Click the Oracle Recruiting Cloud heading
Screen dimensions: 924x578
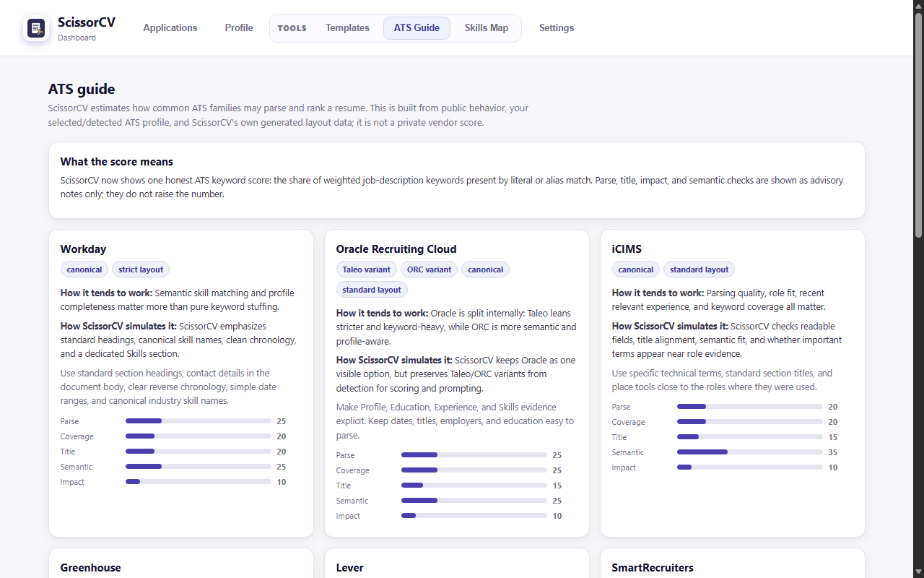(x=396, y=249)
